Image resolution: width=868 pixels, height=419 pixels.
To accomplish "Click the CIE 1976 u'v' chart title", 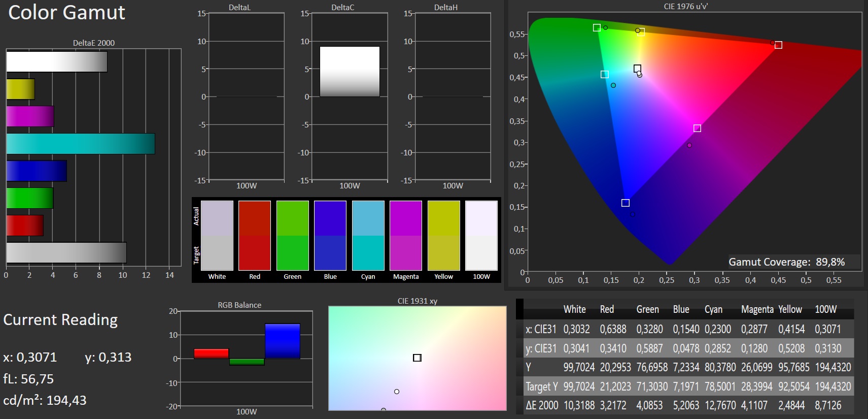I will tap(685, 6).
